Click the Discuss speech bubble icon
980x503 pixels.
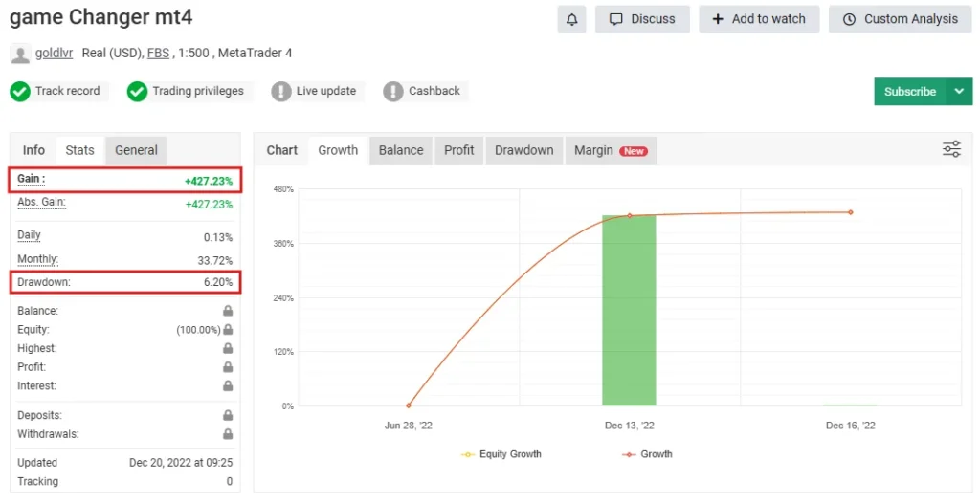pos(616,19)
